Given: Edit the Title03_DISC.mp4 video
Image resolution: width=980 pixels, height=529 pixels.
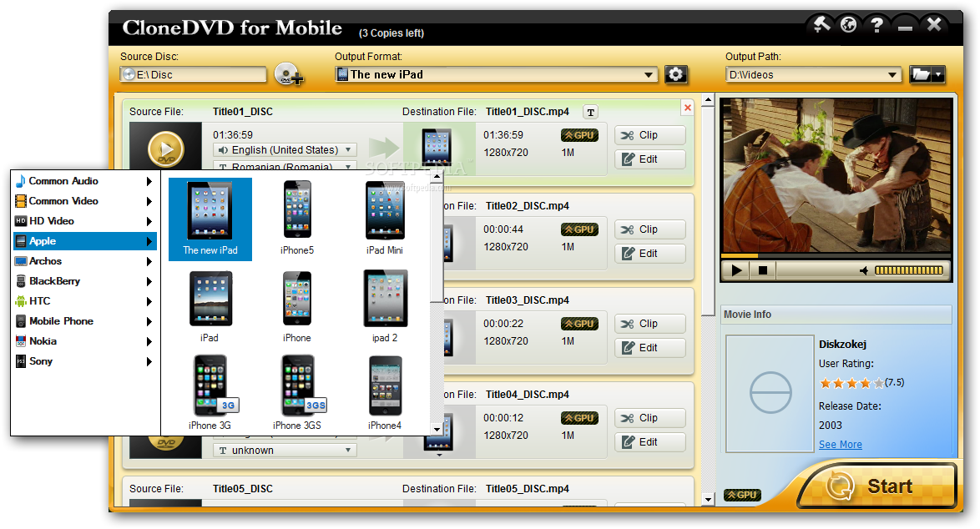Looking at the screenshot, I should coord(650,348).
